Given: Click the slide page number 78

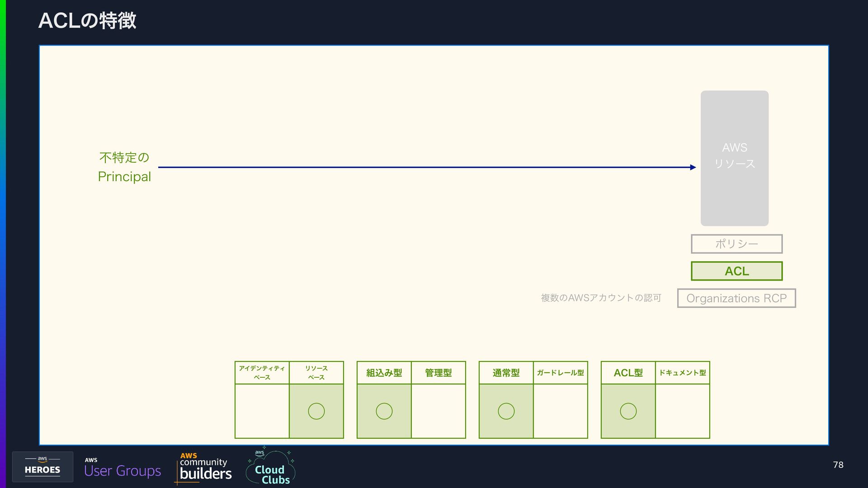Looking at the screenshot, I should click(838, 465).
